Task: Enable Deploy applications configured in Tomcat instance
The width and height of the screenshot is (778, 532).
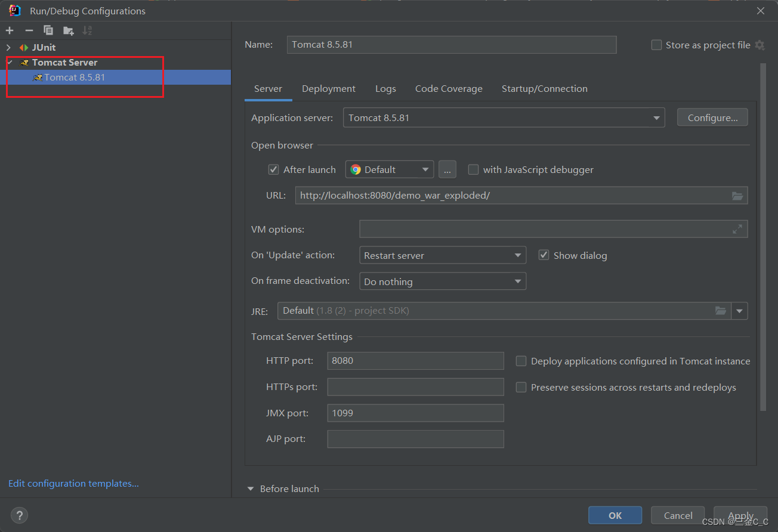Action: pyautogui.click(x=521, y=361)
